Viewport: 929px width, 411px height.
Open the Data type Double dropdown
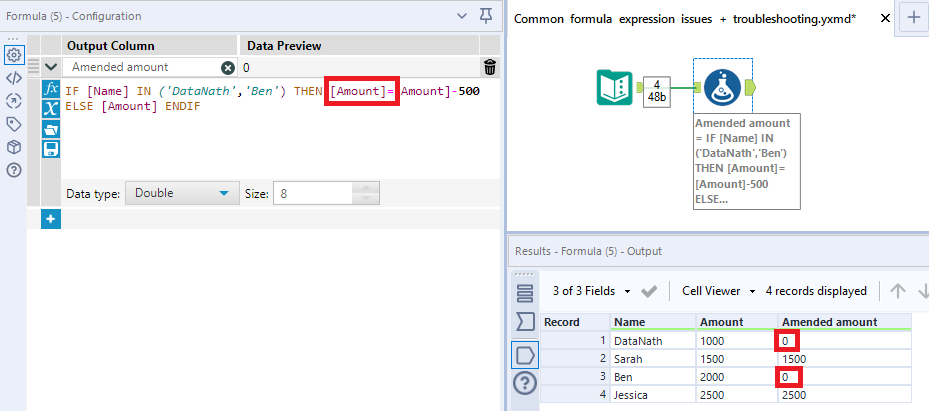coord(182,193)
